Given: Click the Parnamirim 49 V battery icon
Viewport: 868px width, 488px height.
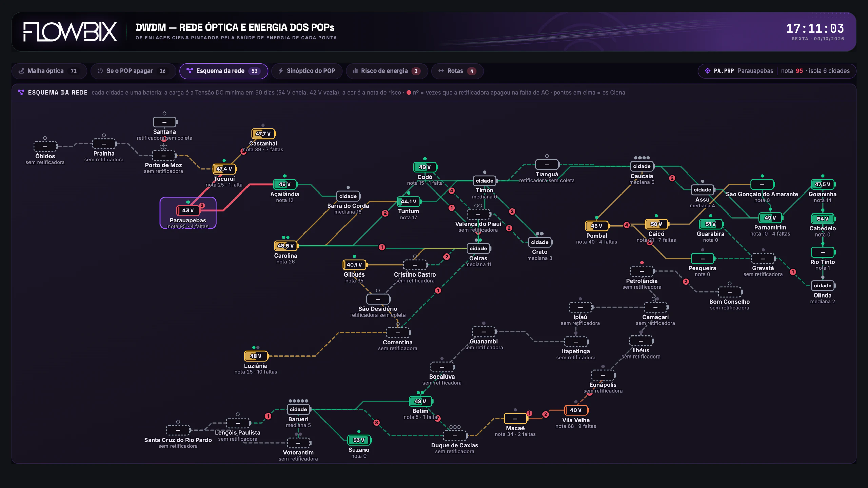Looking at the screenshot, I should [770, 218].
